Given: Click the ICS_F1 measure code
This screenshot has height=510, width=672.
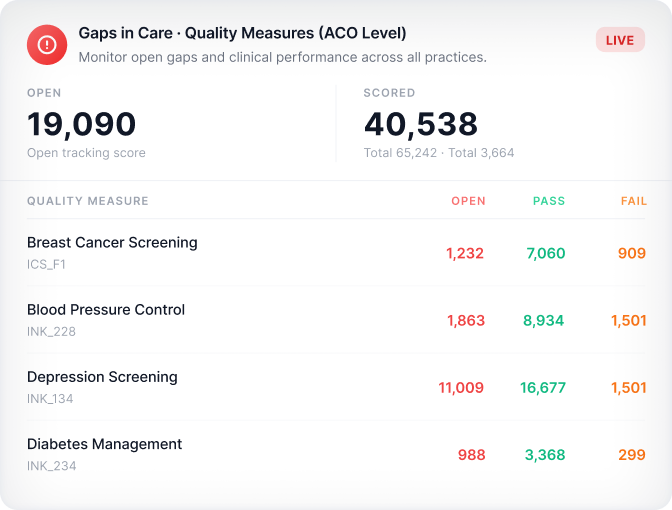Looking at the screenshot, I should point(46,264).
